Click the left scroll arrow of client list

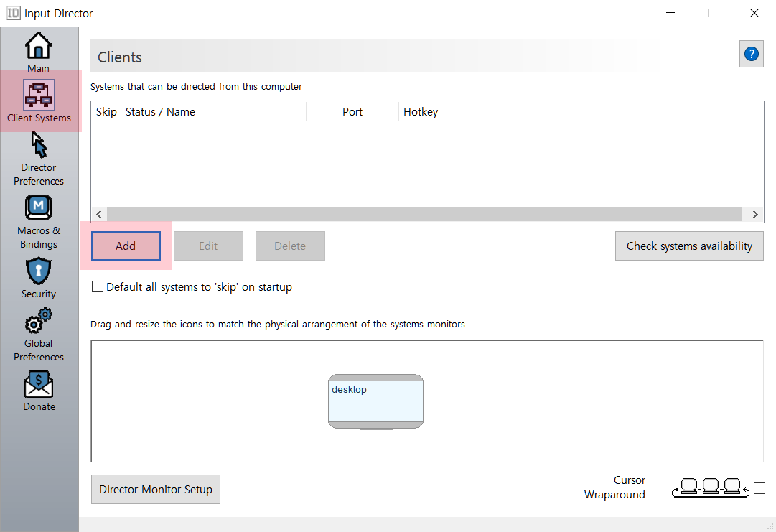tap(99, 214)
